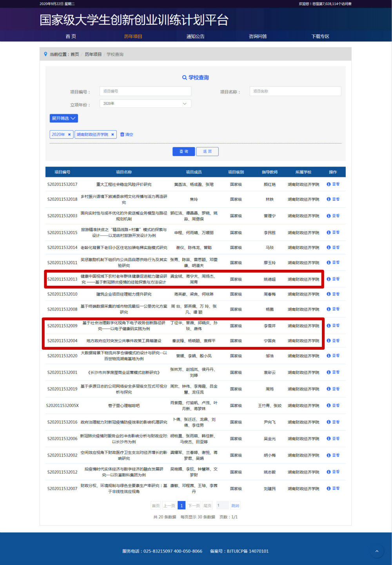The width and height of the screenshot is (392, 565).
Task: Go to 首页 in the navigation bar
Action: coord(71,36)
